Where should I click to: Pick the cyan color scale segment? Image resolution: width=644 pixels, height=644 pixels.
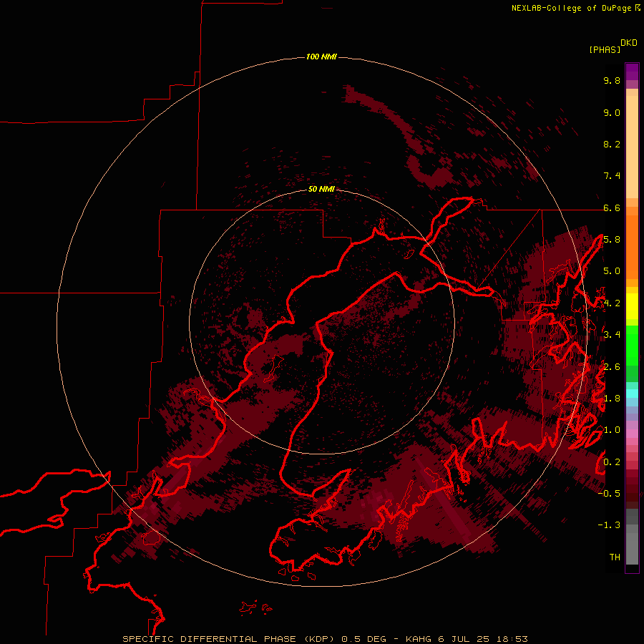pyautogui.click(x=632, y=394)
